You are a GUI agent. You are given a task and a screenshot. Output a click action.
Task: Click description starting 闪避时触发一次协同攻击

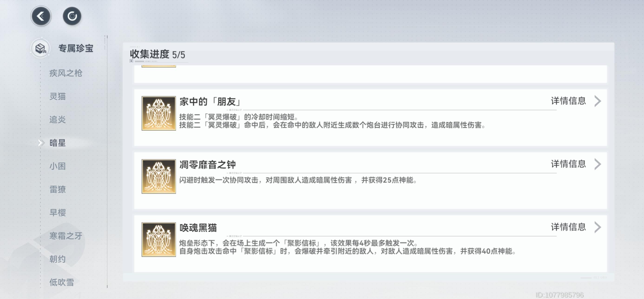[298, 180]
